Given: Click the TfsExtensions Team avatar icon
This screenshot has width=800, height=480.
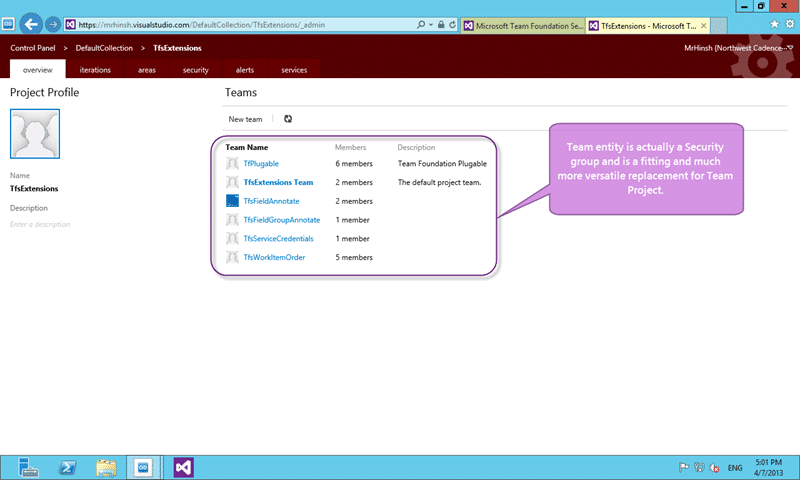Looking at the screenshot, I should [x=232, y=182].
